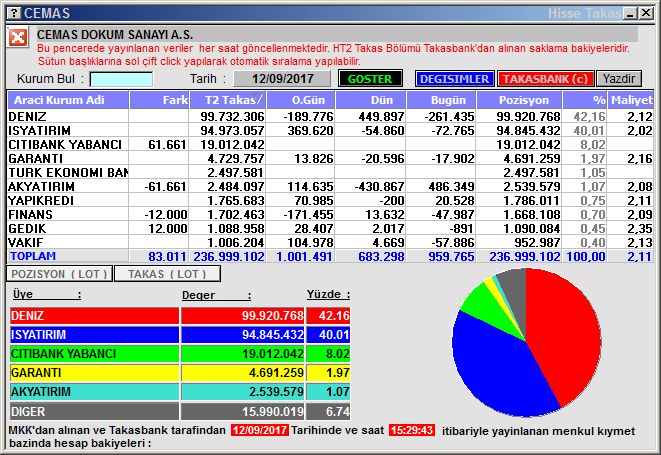
Task: Click percentage 42,16 in DENIZ row
Action: point(589,116)
